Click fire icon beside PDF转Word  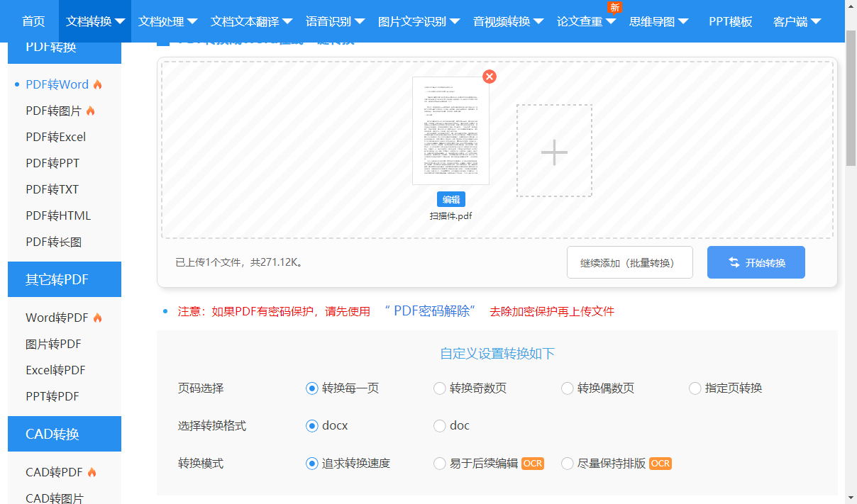(98, 84)
